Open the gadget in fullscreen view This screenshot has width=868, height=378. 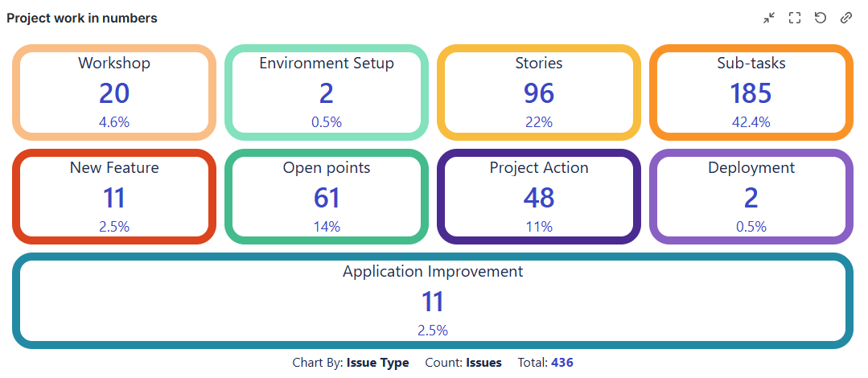pyautogui.click(x=795, y=18)
